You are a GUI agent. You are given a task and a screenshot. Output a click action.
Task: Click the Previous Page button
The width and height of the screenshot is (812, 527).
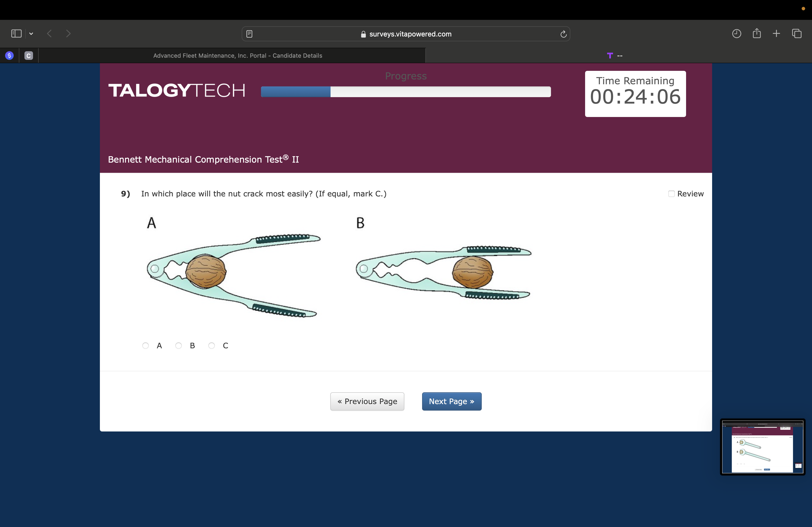367,401
